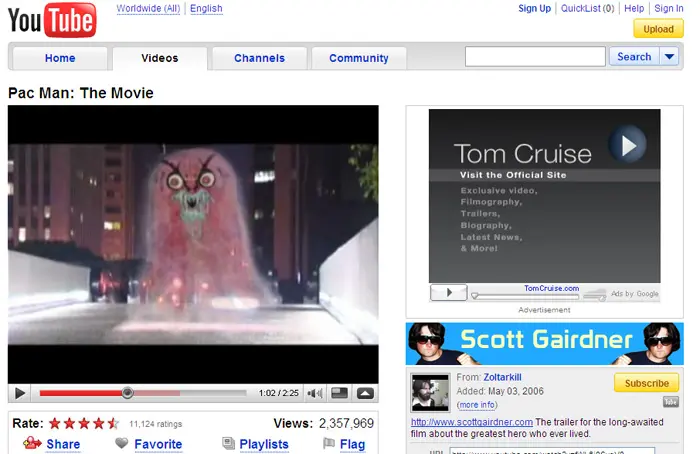Rate the video with the first star
The height and width of the screenshot is (454, 700).
click(55, 423)
